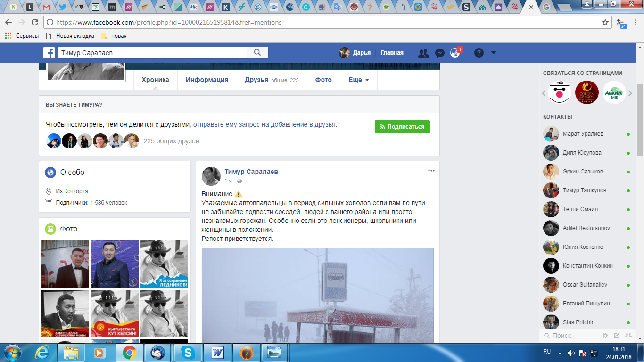Click Сервисы apps bookmark
Viewport: 644px width, 362px height.
tap(22, 36)
